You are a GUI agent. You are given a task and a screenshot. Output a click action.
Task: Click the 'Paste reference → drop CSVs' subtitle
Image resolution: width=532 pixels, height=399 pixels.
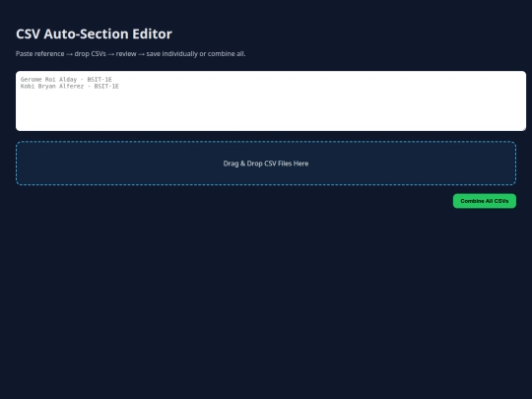130,54
